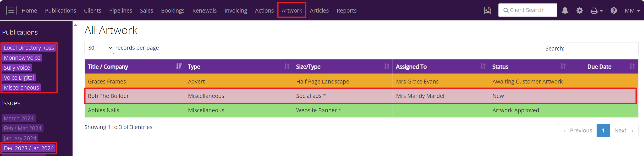Open the printer dropdown menu

pyautogui.click(x=596, y=11)
